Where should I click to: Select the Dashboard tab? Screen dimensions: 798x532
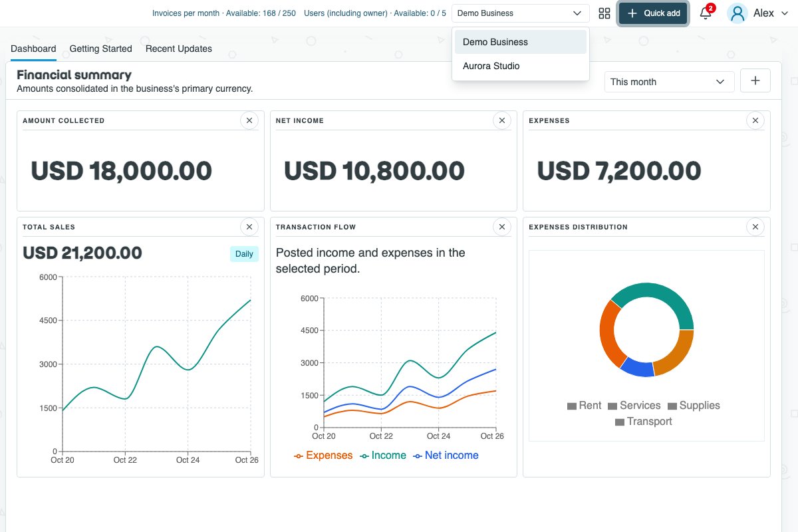(33, 49)
